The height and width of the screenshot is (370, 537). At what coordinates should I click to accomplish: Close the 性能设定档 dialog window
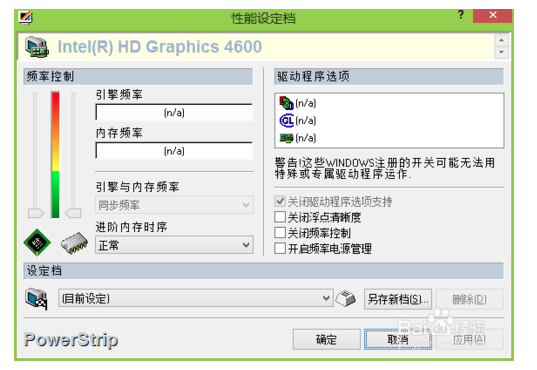(492, 15)
